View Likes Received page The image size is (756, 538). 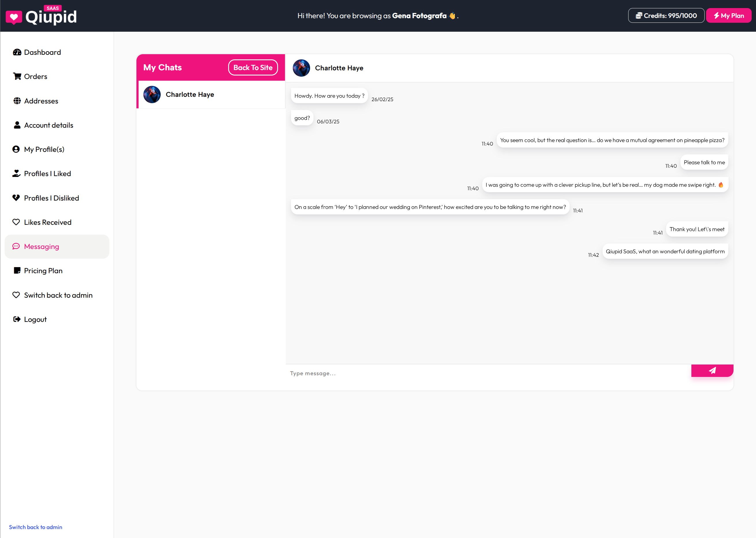click(47, 222)
